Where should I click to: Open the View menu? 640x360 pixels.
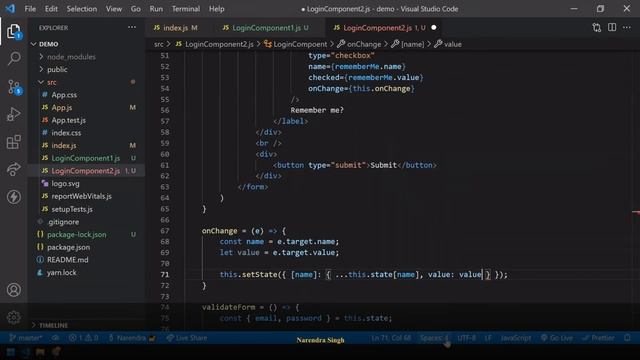pos(113,9)
